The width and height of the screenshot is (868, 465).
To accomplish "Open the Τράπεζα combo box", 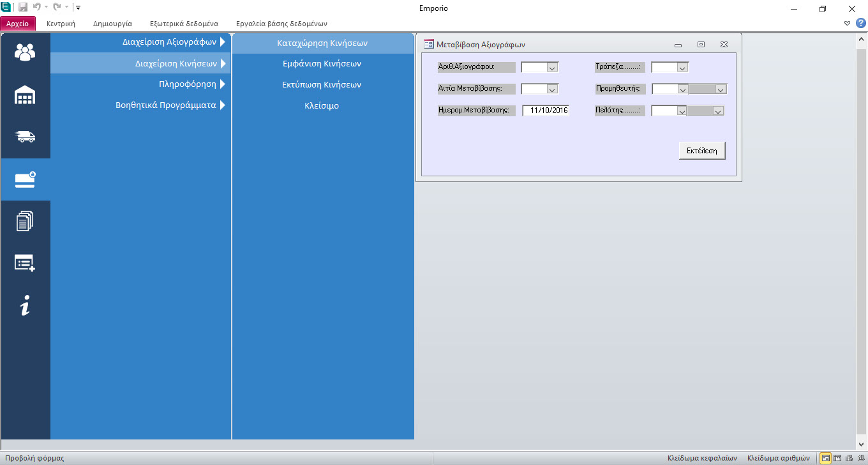I will point(682,67).
